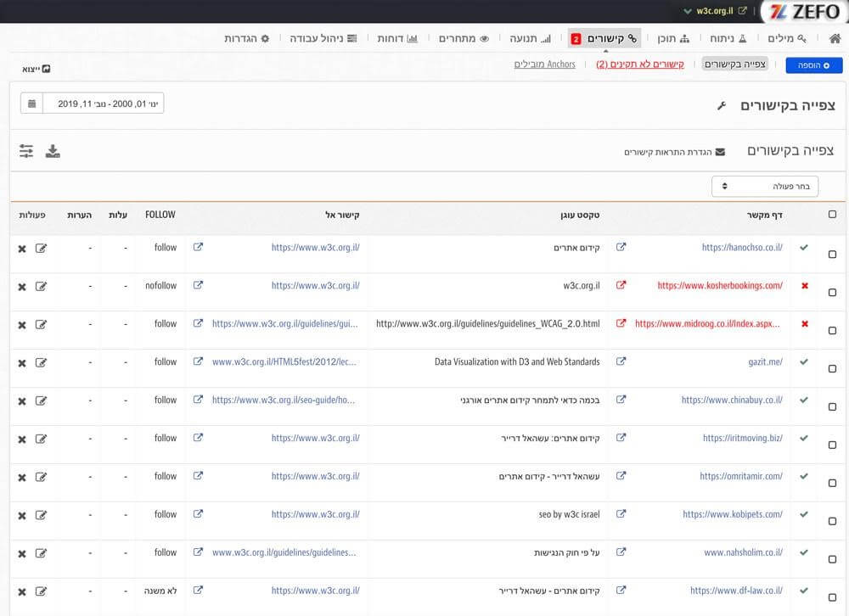The width and height of the screenshot is (849, 616).
Task: Select checkbox for kobipets.com row
Action: [832, 521]
